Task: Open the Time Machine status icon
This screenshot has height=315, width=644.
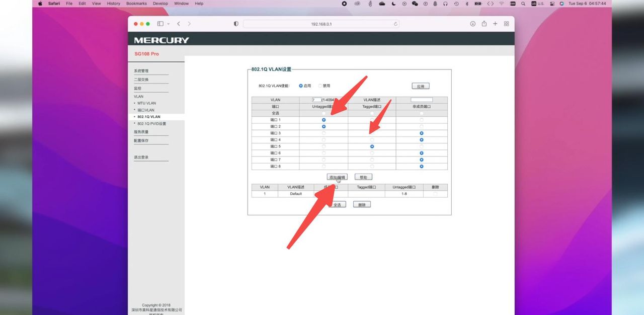Action: click(x=456, y=4)
